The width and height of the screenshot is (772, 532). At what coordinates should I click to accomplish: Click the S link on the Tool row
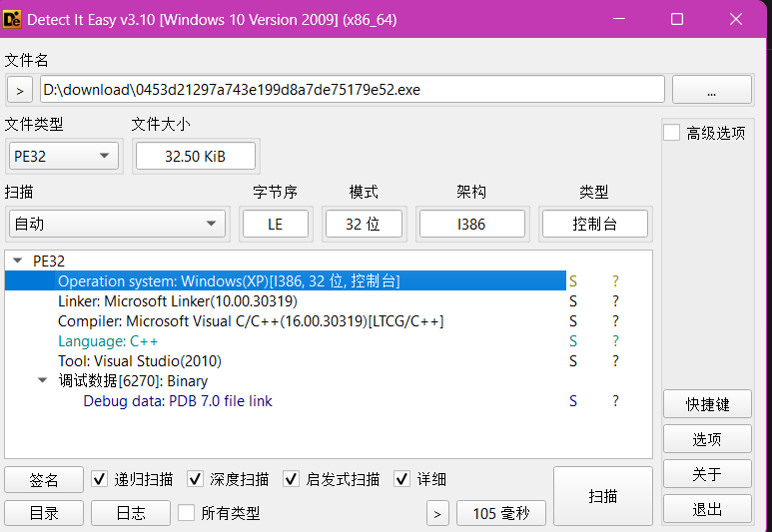coord(573,361)
